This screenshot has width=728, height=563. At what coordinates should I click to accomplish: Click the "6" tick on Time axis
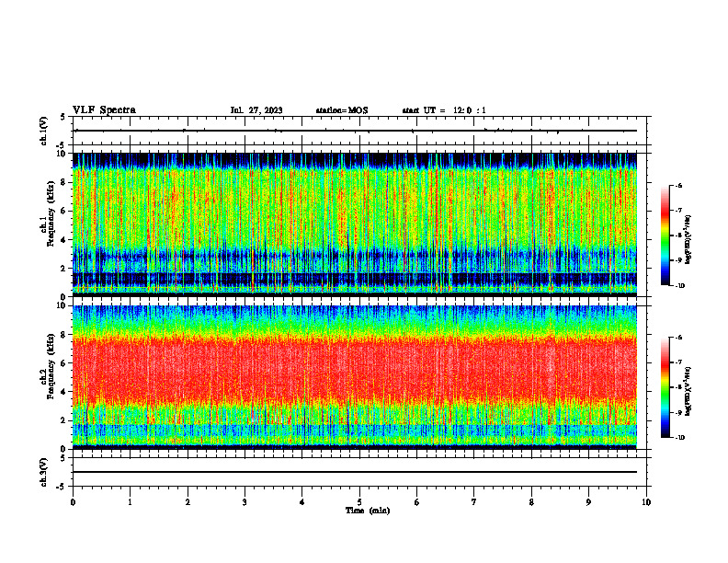click(x=417, y=502)
